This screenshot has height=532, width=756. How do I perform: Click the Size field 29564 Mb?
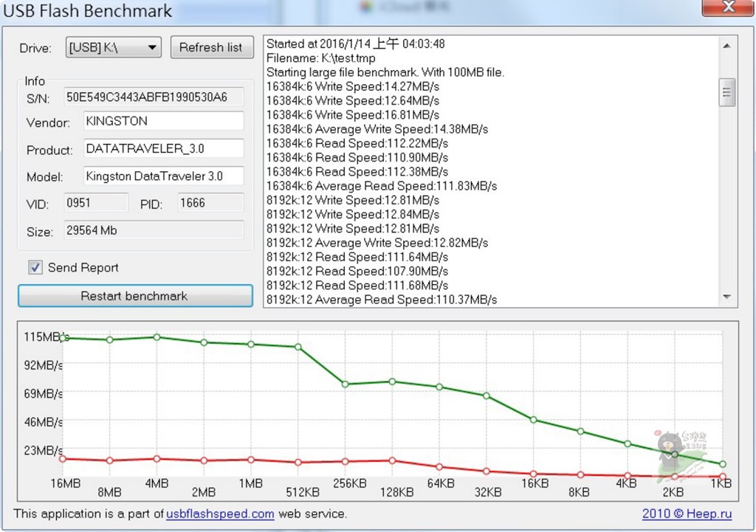point(154,230)
